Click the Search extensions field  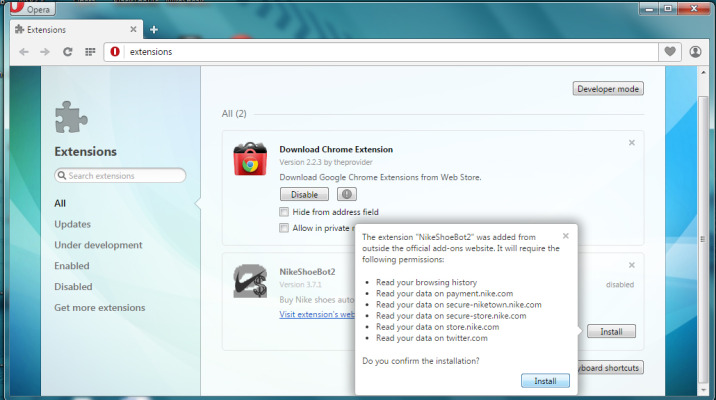tap(120, 176)
